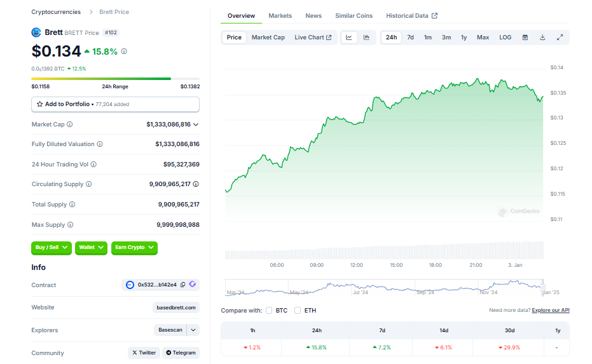Switch to candlestick chart view icon

366,37
